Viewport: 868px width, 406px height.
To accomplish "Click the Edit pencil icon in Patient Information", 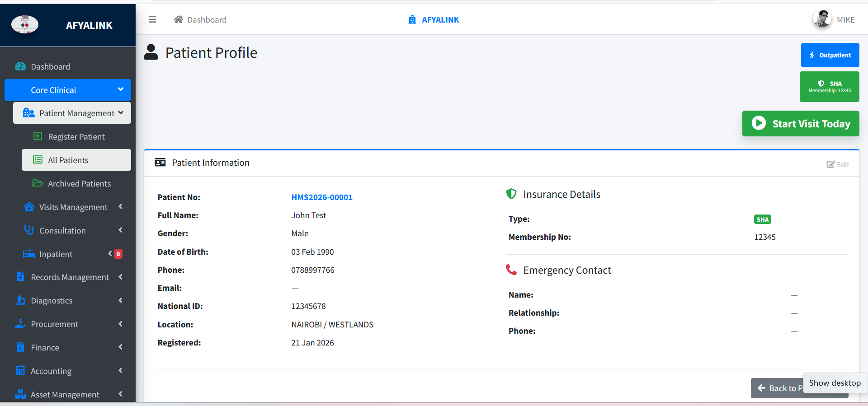I will coord(830,164).
